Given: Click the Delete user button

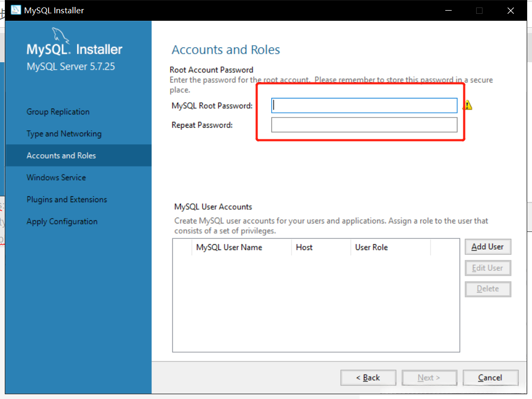Looking at the screenshot, I should (x=487, y=289).
